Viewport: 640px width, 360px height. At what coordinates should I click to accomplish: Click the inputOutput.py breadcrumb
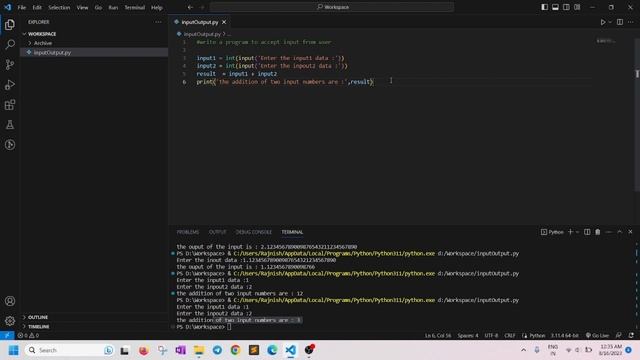[202, 34]
